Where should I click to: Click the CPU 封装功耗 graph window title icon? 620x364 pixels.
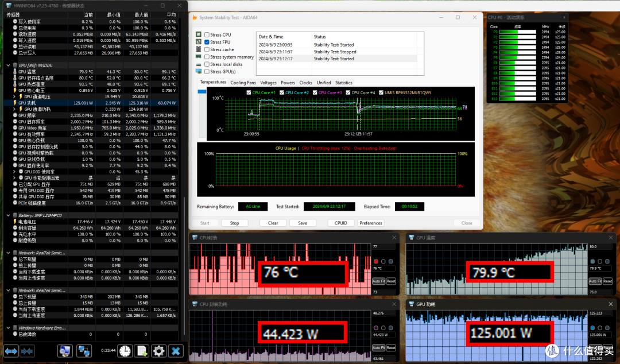pyautogui.click(x=195, y=304)
